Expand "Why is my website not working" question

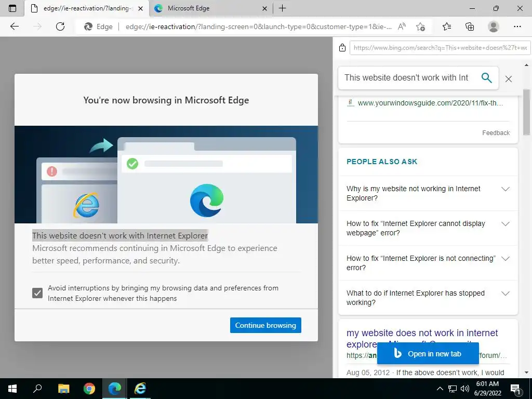click(428, 193)
